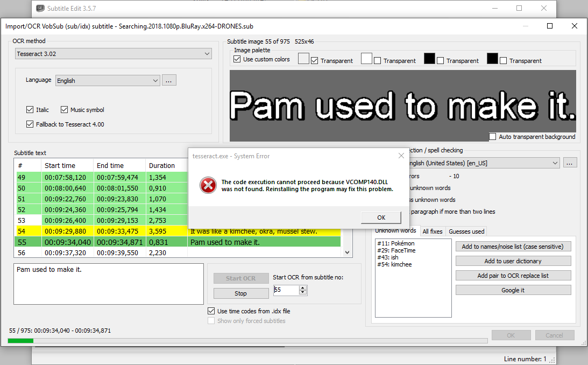The image size is (588, 365).
Task: Click Add pair to OCR replace list
Action: [x=513, y=276]
